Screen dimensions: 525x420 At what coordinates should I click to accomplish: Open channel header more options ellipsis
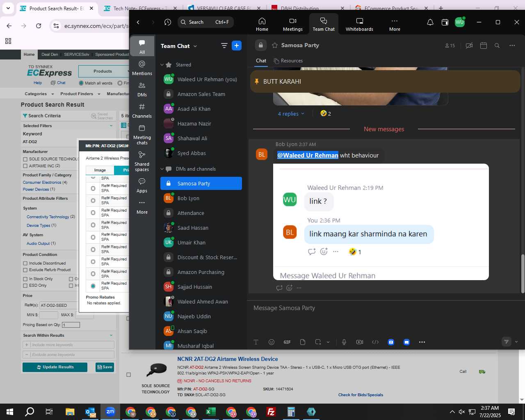512,46
